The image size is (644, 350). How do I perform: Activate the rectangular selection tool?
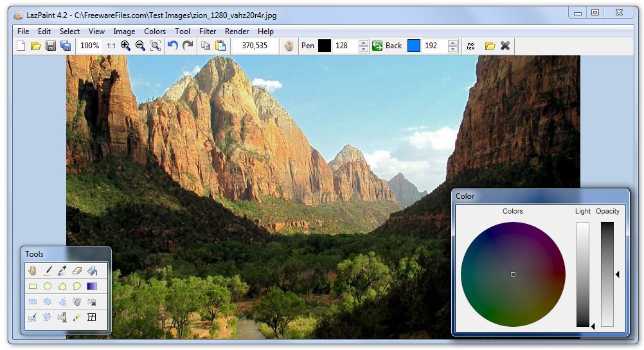[x=32, y=302]
